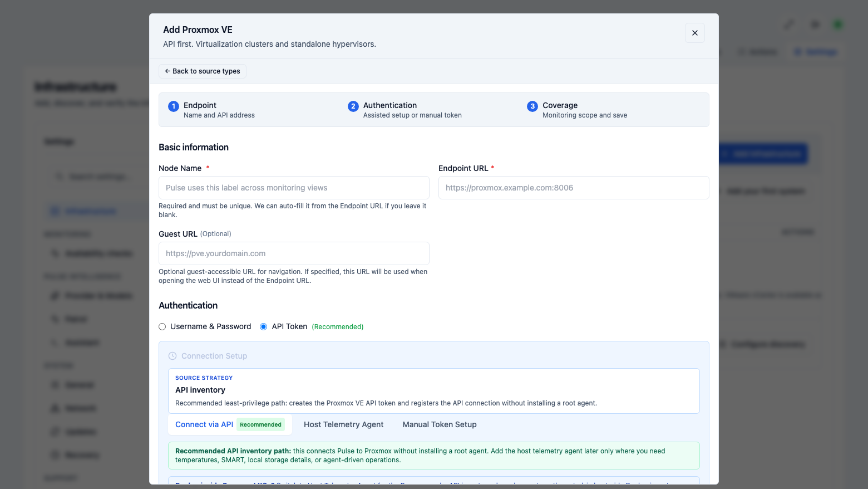Screen dimensions: 868x489
Task: Click the SOURCE STRATEGY label
Action: click(204, 378)
